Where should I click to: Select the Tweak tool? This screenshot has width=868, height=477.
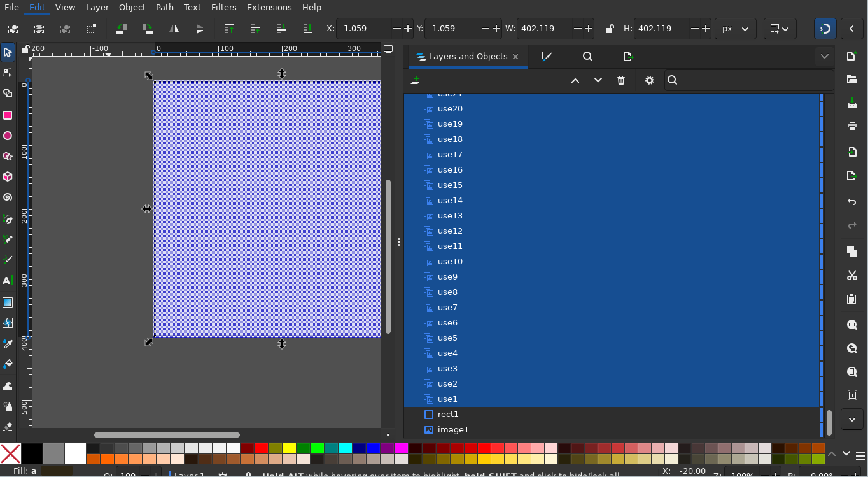click(x=8, y=386)
